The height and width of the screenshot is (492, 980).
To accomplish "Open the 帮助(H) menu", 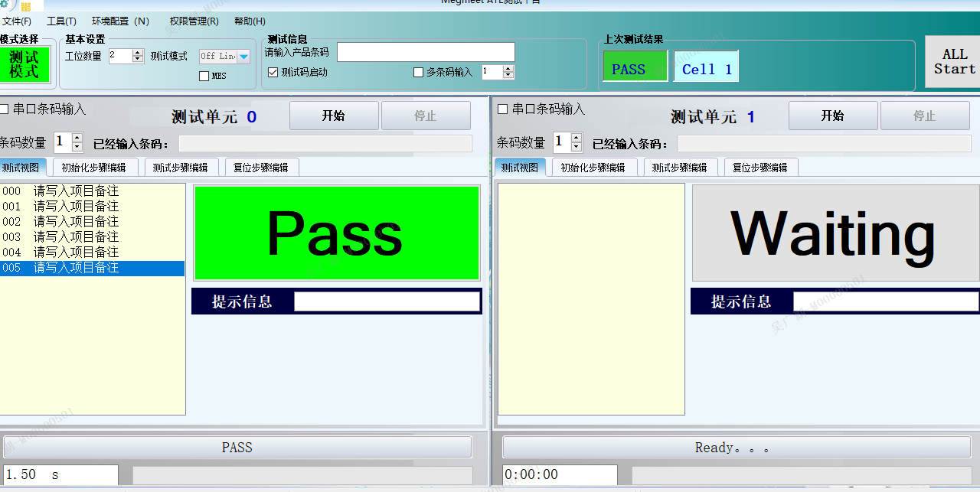I will click(250, 21).
